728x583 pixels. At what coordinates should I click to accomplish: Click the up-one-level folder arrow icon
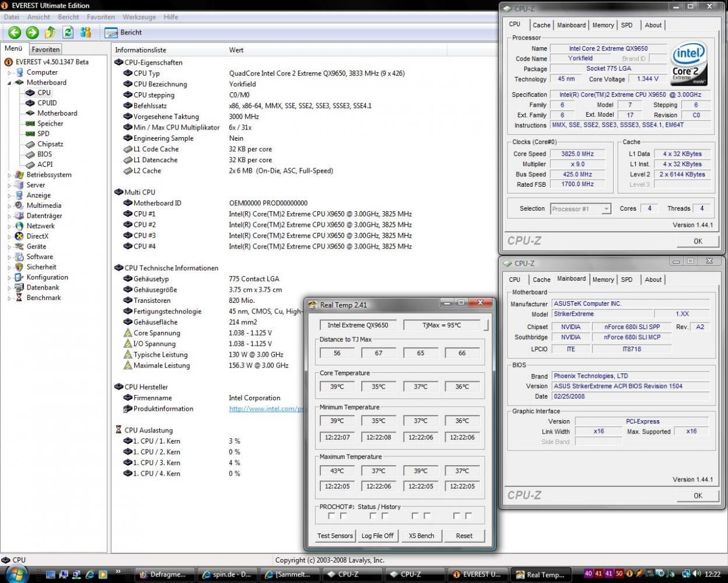50,33
